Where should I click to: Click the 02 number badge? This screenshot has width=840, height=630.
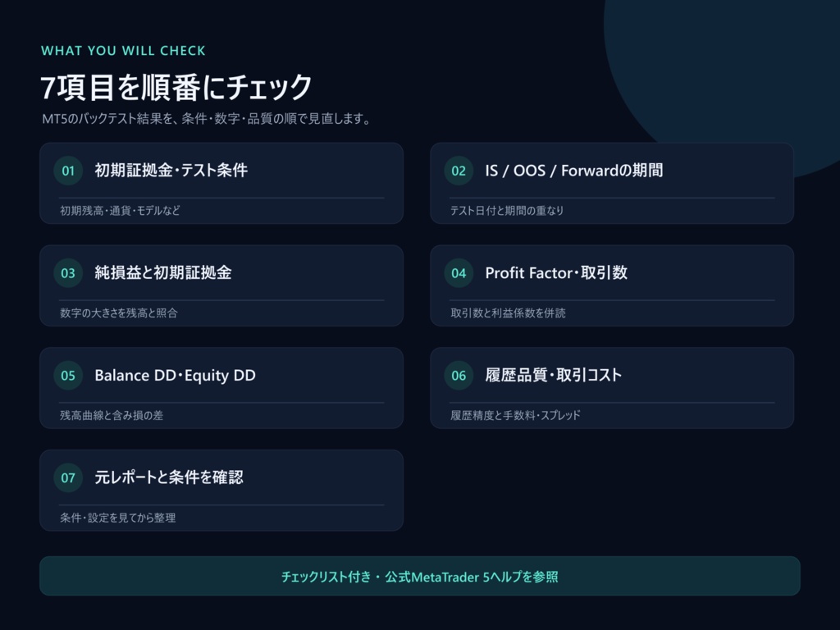459,171
